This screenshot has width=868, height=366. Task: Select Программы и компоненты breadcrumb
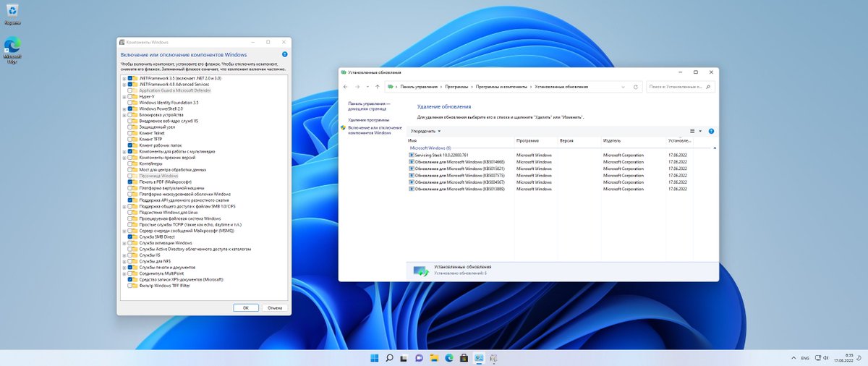(502, 87)
